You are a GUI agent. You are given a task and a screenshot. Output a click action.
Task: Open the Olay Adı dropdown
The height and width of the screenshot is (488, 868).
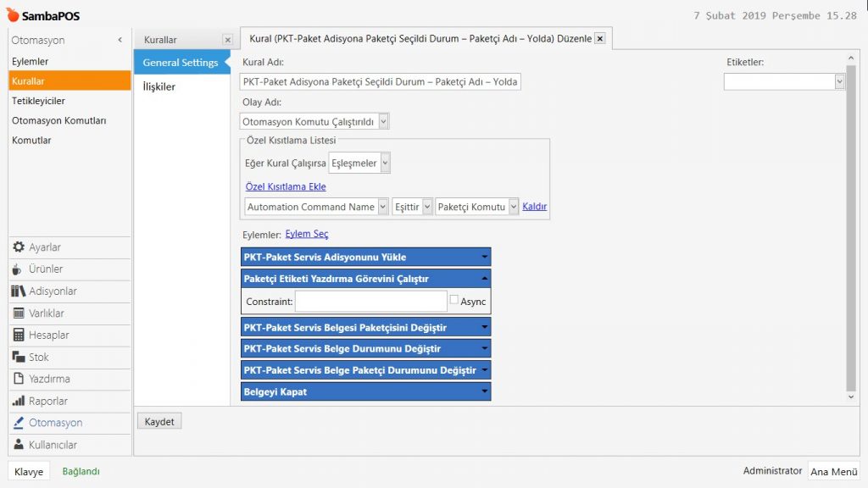click(384, 122)
